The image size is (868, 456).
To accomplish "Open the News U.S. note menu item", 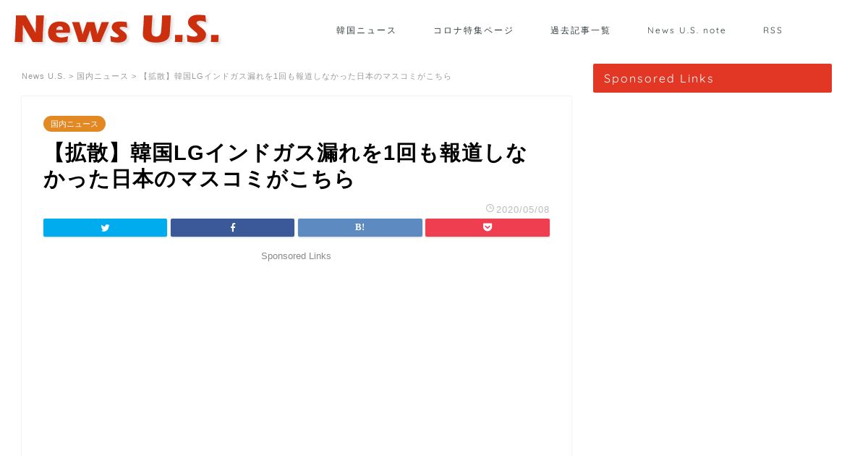I will coord(686,30).
